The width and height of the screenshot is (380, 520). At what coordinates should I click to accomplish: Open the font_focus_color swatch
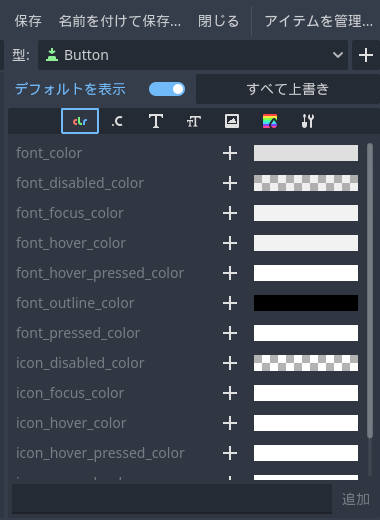tap(306, 213)
